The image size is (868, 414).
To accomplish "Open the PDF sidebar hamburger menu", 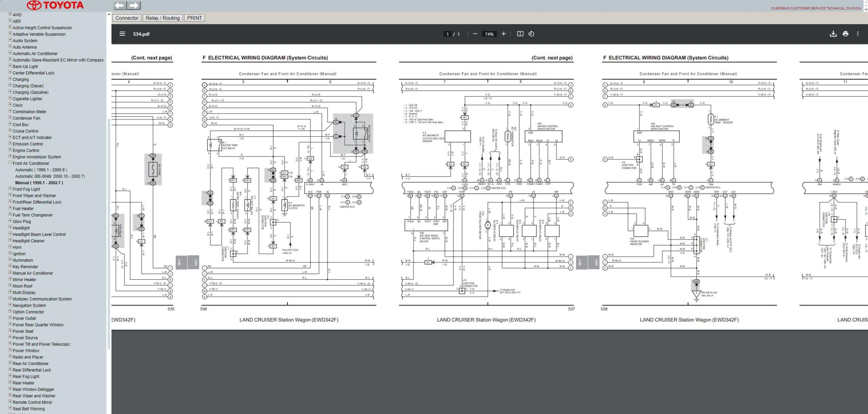I will click(122, 34).
